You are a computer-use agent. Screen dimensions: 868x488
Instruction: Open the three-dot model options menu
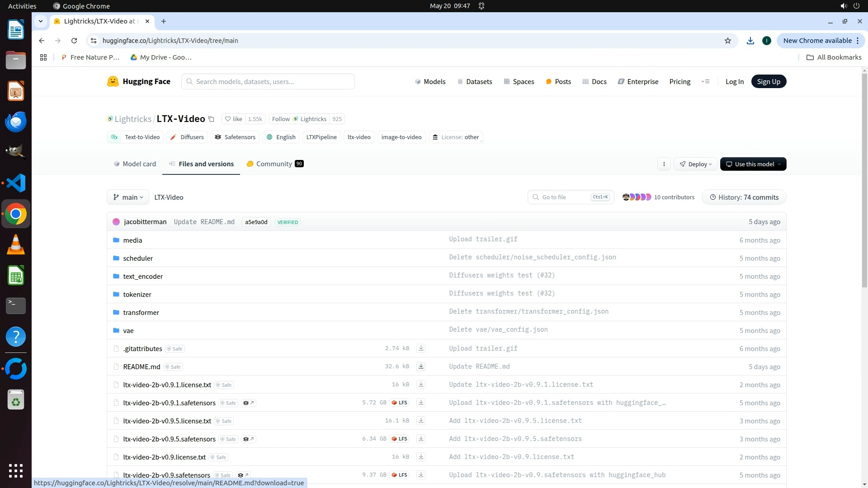(664, 164)
